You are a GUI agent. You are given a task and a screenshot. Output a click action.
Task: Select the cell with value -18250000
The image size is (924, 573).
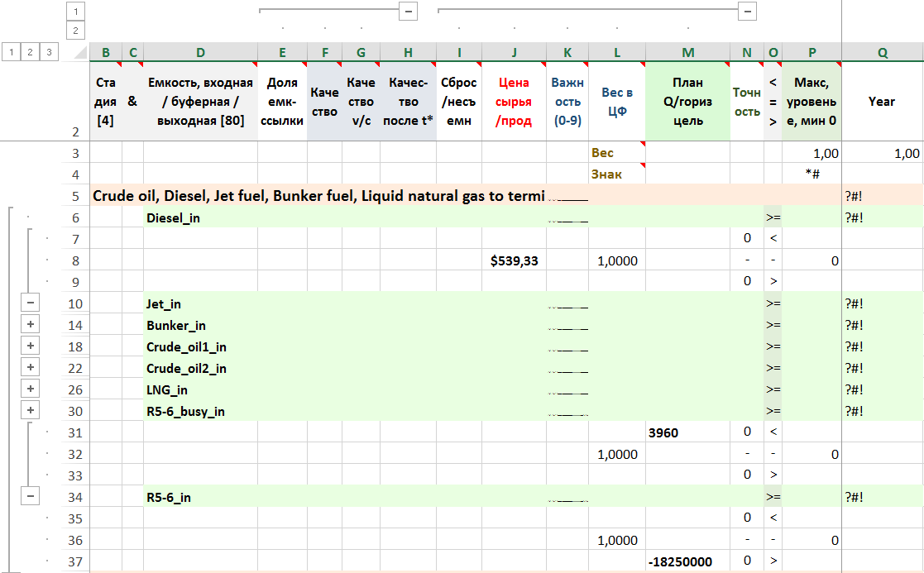(x=687, y=561)
